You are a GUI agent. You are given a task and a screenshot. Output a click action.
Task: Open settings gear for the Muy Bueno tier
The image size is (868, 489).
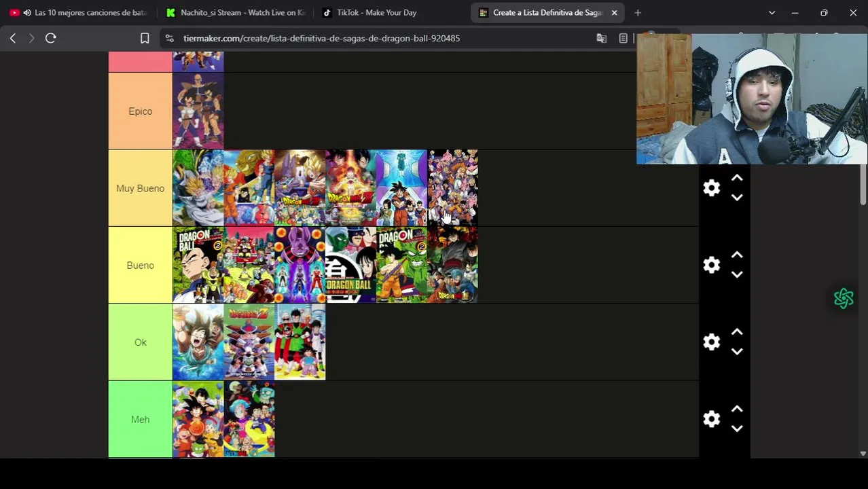(x=711, y=188)
